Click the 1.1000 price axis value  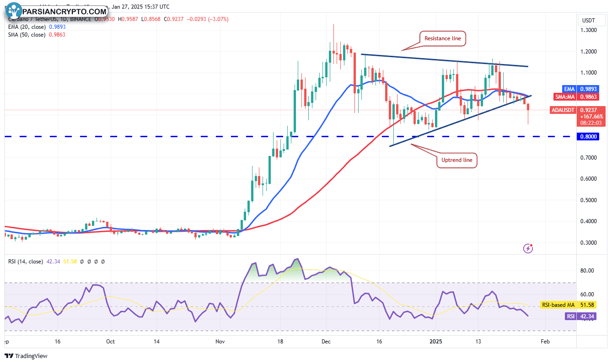(x=588, y=73)
